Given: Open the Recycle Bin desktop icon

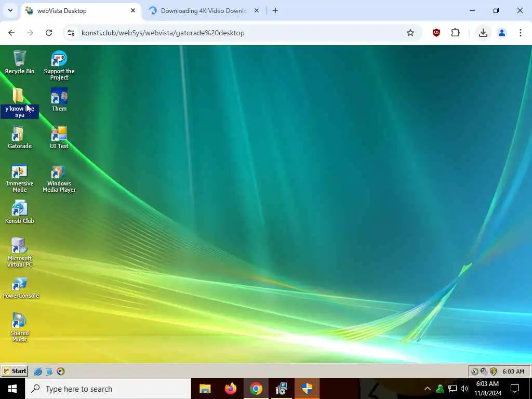Looking at the screenshot, I should [19, 62].
